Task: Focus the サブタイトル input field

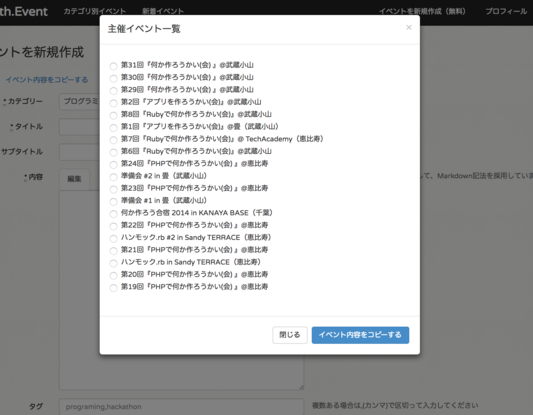Action: [x=79, y=152]
